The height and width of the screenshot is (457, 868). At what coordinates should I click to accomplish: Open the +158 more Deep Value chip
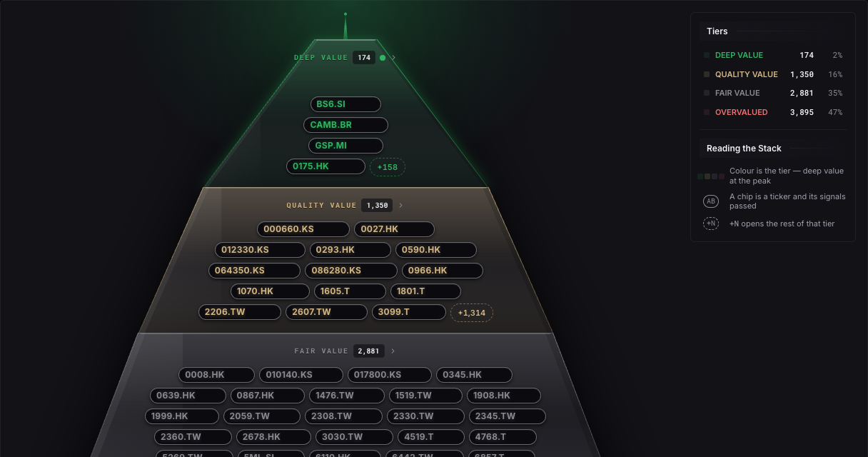pyautogui.click(x=387, y=167)
